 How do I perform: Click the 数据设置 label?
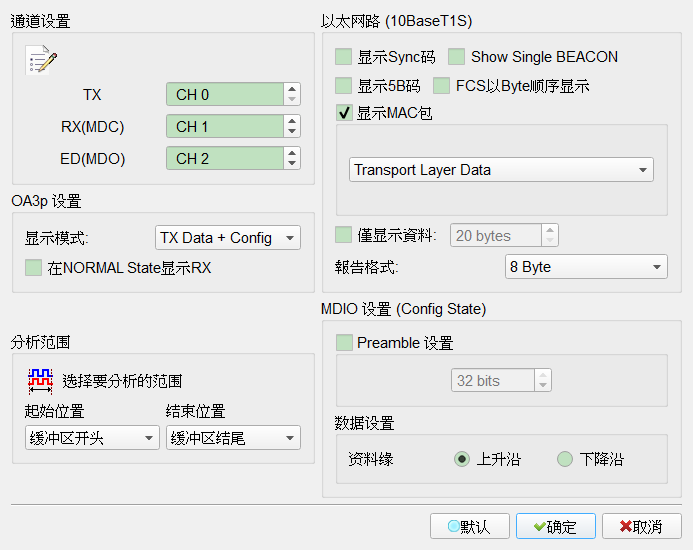(x=364, y=423)
